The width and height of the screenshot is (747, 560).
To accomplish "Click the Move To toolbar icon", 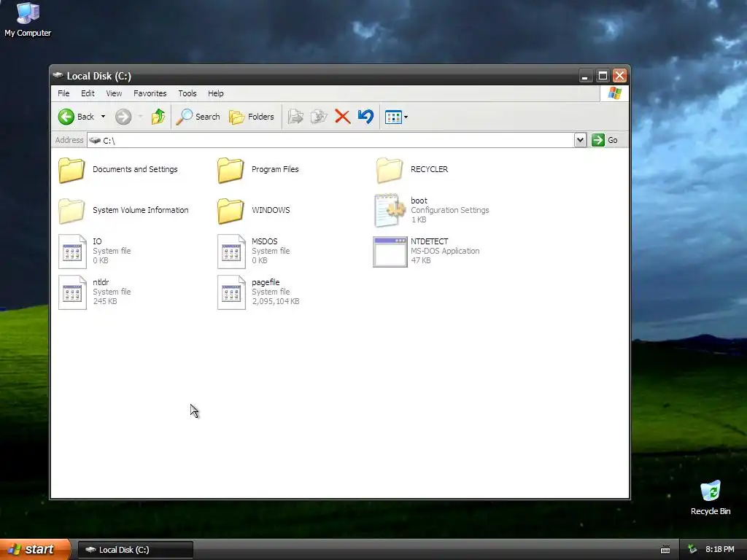I will (x=295, y=117).
